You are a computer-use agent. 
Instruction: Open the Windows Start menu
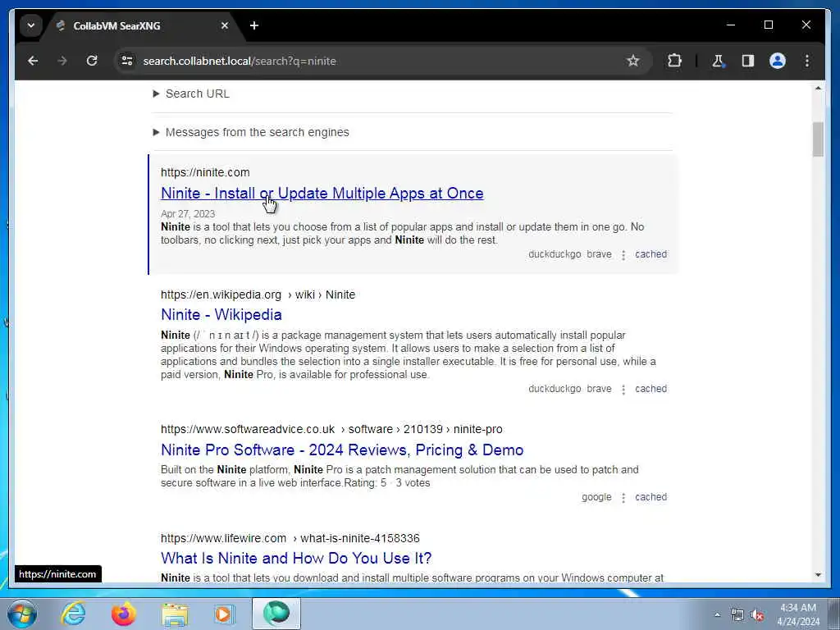click(22, 614)
